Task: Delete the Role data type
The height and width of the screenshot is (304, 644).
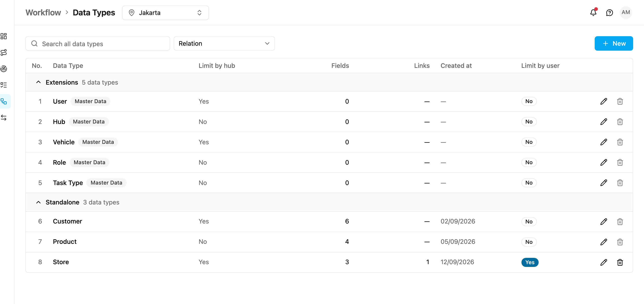Action: tap(620, 162)
